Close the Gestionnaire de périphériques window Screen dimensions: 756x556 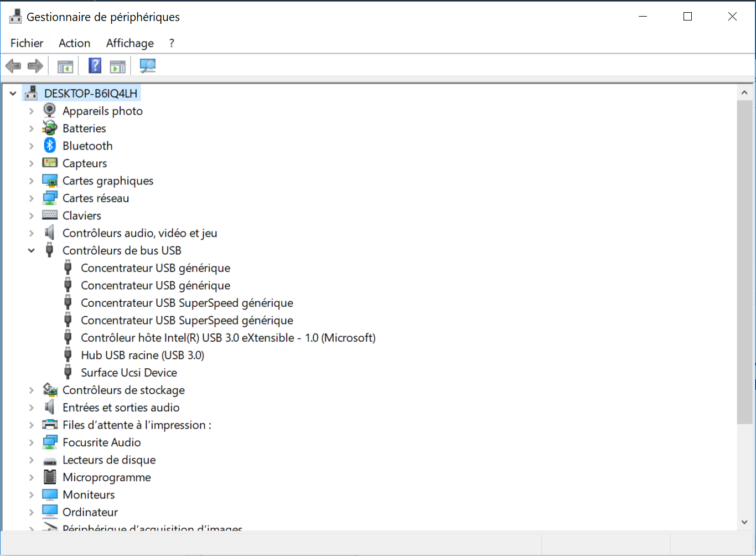coord(732,17)
